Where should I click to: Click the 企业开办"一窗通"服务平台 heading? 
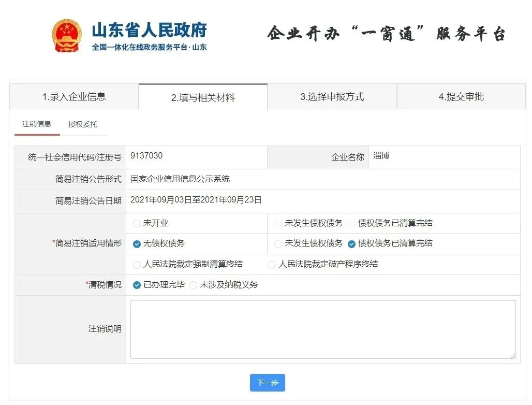tap(387, 34)
